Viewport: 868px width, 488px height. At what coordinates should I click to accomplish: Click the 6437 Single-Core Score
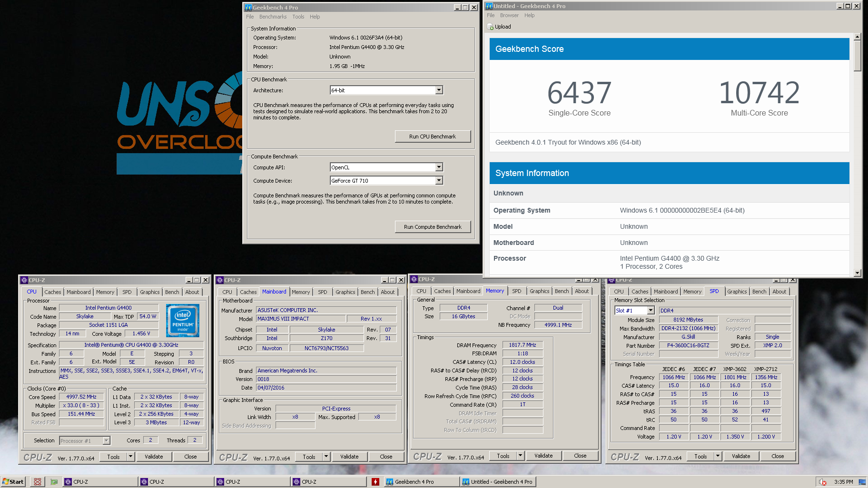click(x=579, y=93)
